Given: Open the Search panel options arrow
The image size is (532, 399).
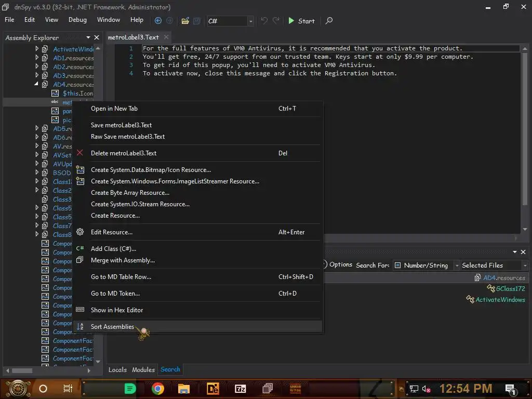Looking at the screenshot, I should click(x=515, y=252).
